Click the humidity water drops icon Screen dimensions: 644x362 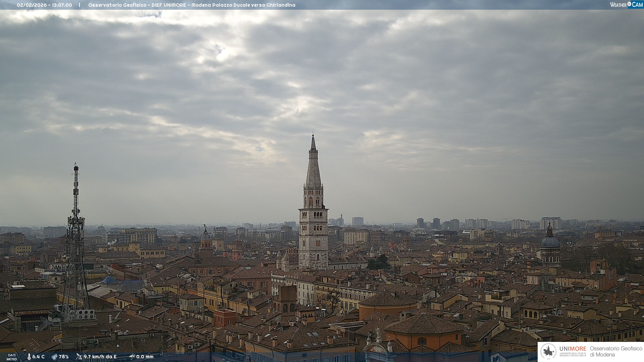[54, 357]
